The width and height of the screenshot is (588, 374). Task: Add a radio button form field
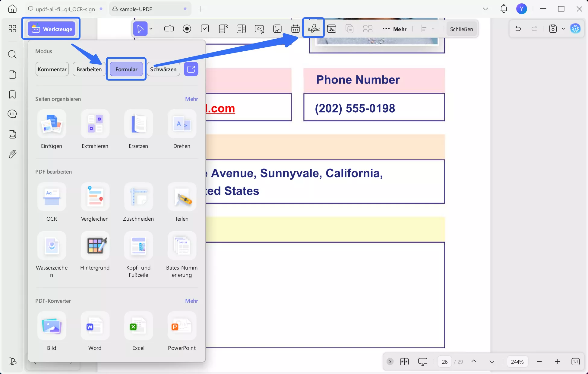click(x=187, y=29)
